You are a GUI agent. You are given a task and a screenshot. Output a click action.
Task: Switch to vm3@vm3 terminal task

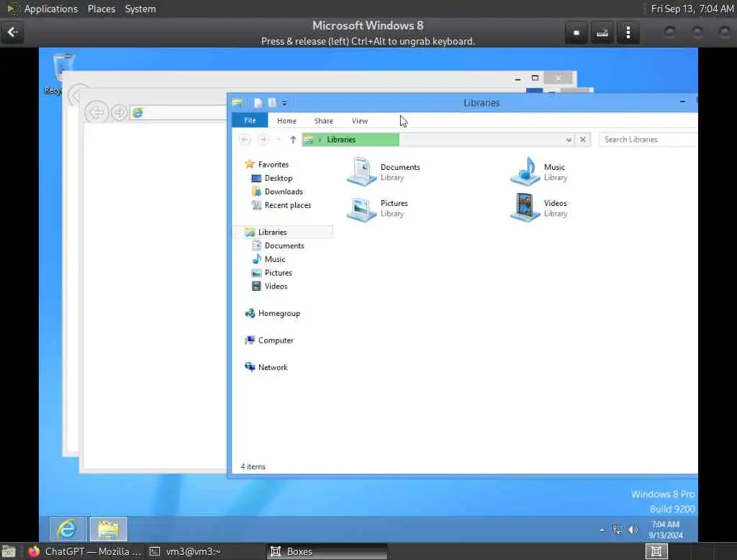pyautogui.click(x=186, y=551)
